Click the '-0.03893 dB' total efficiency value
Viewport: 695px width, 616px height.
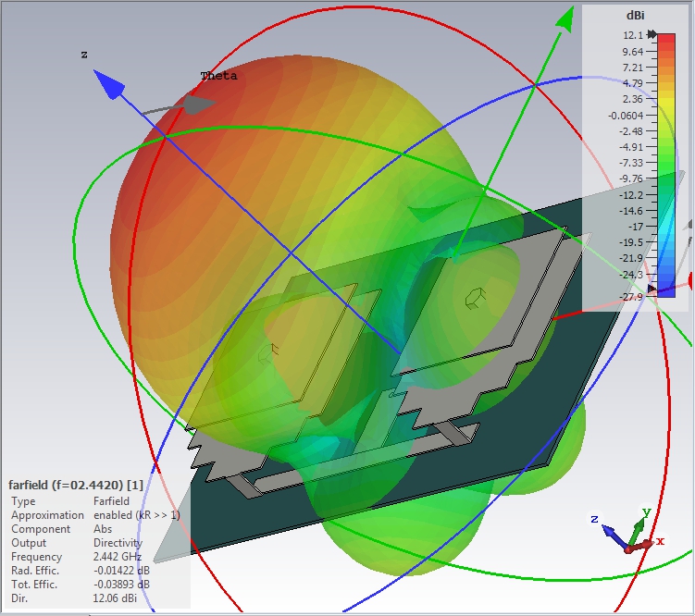pos(121,585)
